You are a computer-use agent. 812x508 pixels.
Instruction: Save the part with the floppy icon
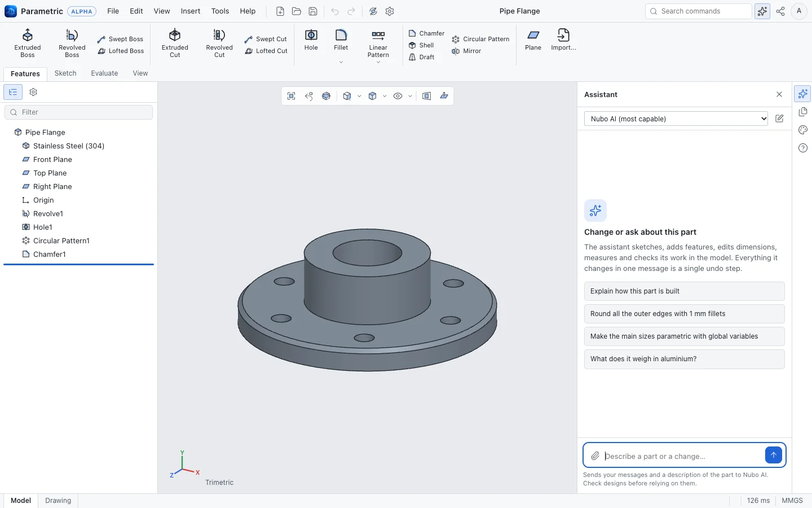pyautogui.click(x=313, y=11)
